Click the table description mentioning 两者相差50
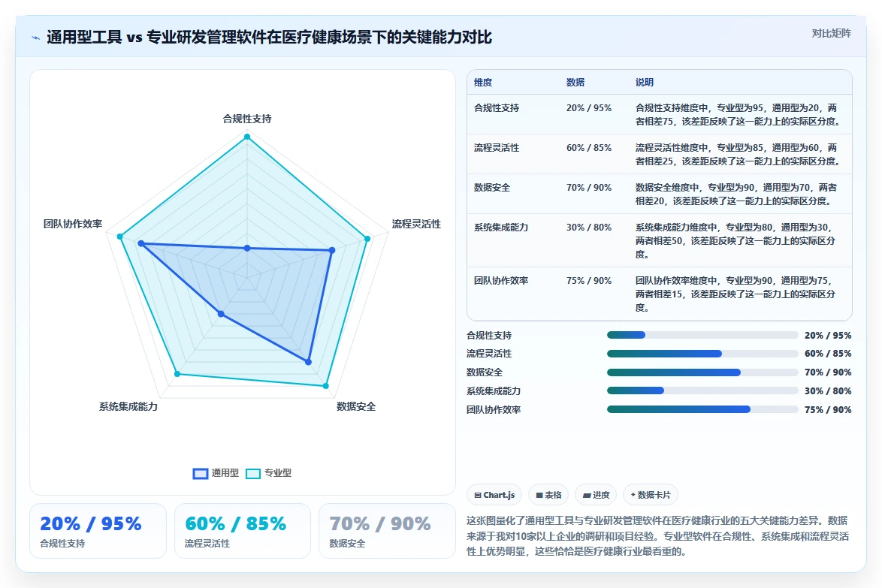Screen dimensions: 882x588 (736, 240)
